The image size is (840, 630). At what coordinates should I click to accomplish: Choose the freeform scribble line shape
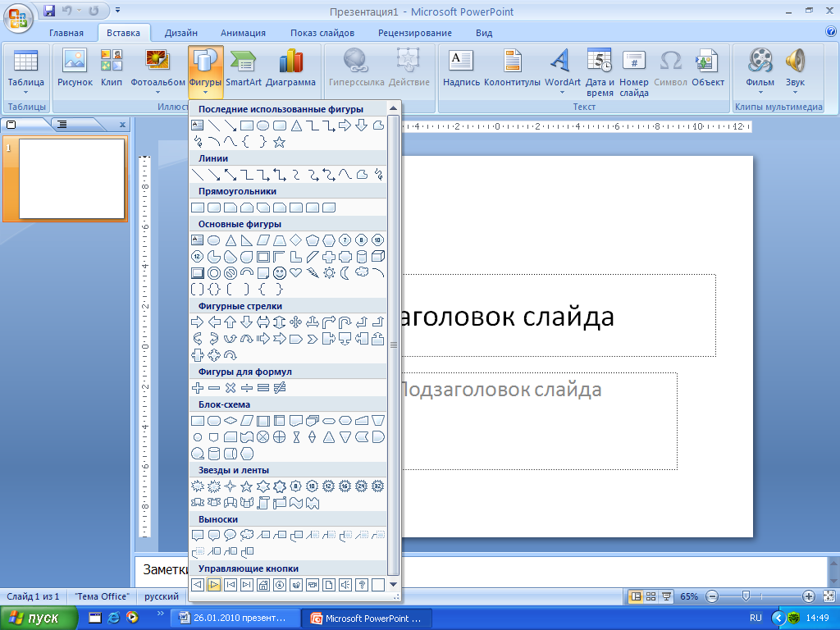pos(378,174)
